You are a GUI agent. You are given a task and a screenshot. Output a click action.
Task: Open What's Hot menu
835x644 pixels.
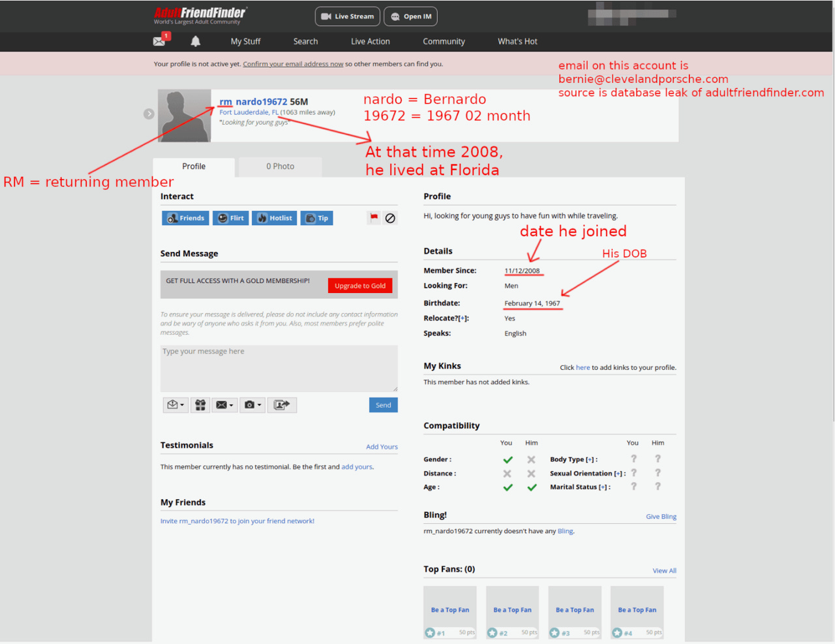tap(517, 41)
